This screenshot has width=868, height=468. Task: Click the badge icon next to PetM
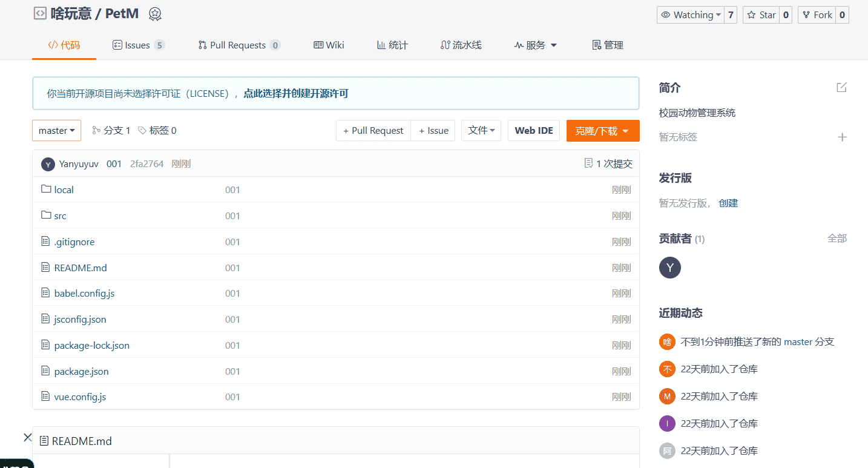[155, 14]
